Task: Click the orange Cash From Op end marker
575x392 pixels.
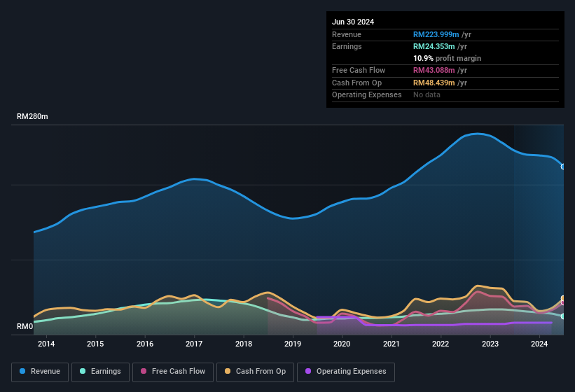Action: coord(563,298)
